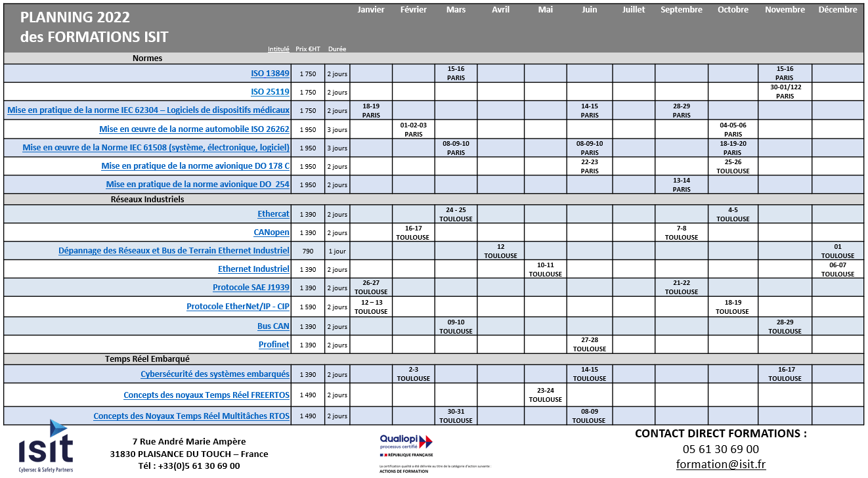
Task: Click the Février column header
Action: [413, 10]
